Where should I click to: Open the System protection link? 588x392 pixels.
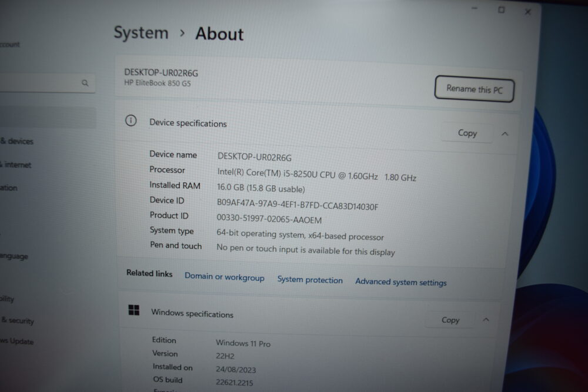tap(310, 280)
